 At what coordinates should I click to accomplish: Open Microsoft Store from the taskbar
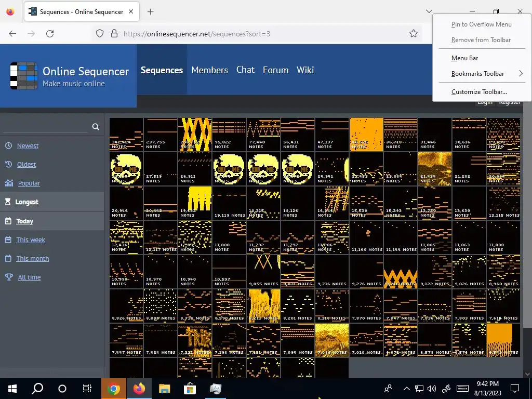point(190,389)
